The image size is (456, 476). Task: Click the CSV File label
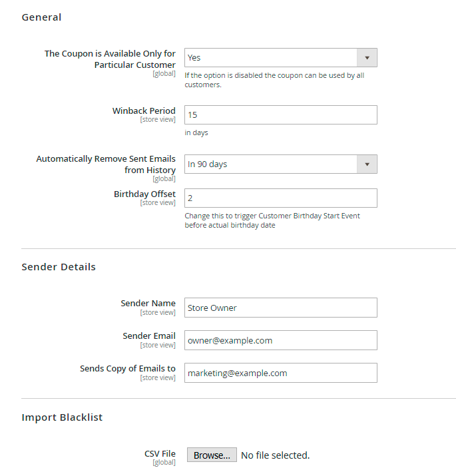point(160,454)
